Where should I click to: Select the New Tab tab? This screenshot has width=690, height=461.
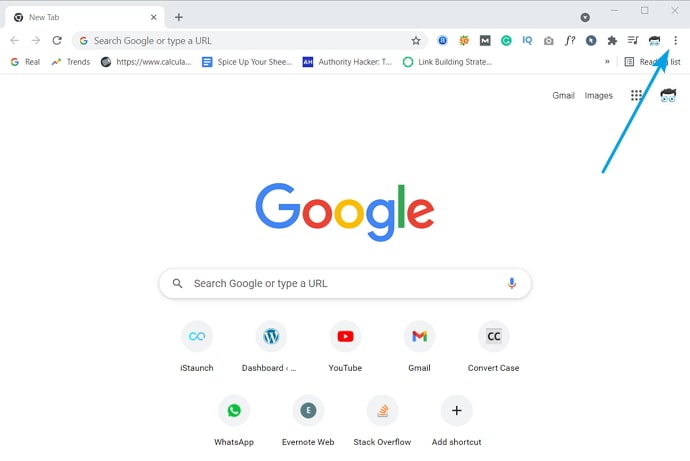click(x=84, y=17)
